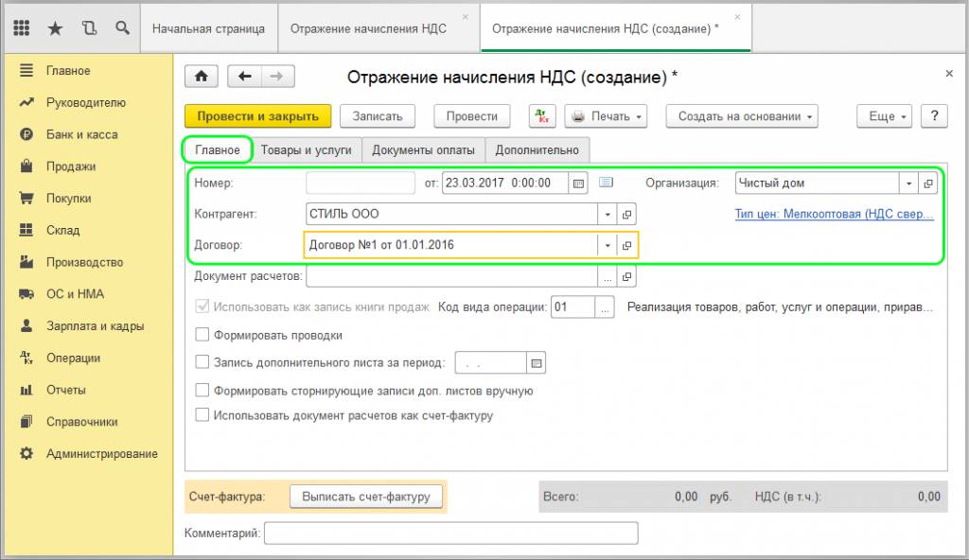Open Favorites star icon

point(55,27)
